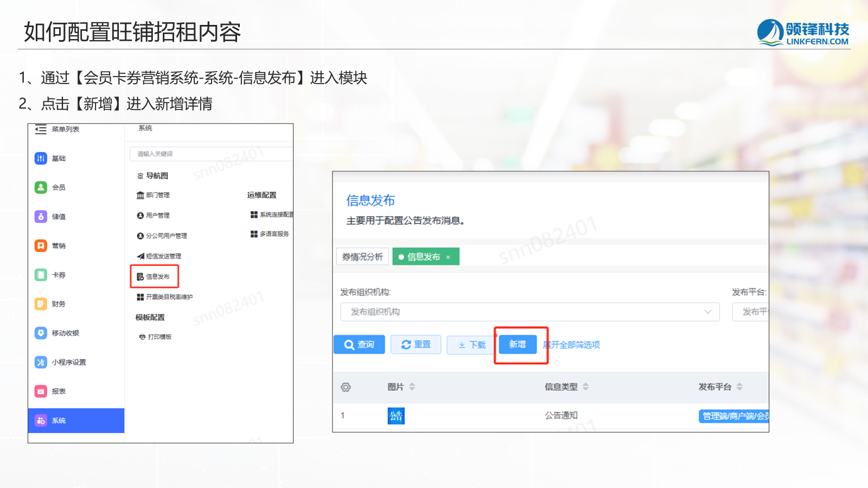Image resolution: width=868 pixels, height=488 pixels.
Task: Click the 营销 sidebar icon
Action: tap(41, 246)
